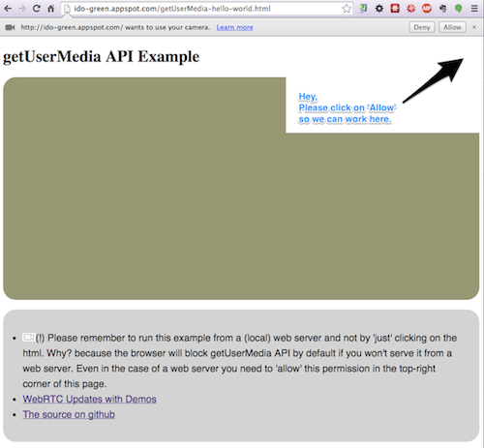The image size is (484, 448).
Task: Click the green monitor extension icon
Action: click(x=363, y=9)
